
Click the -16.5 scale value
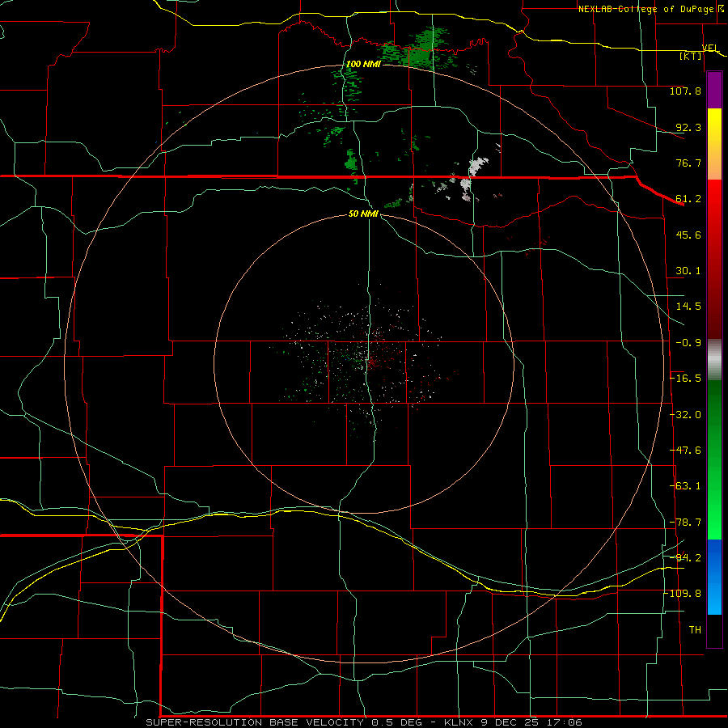tap(685, 379)
